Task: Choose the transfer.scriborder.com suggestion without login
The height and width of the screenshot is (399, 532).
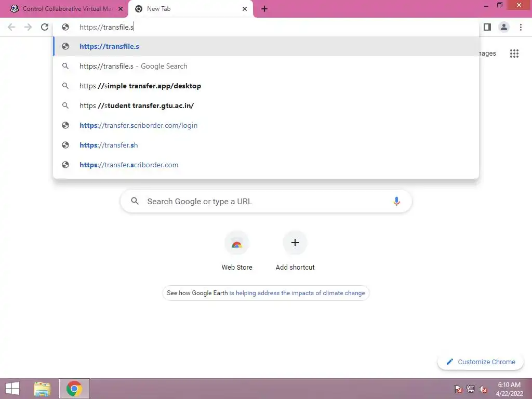Action: click(x=266, y=165)
